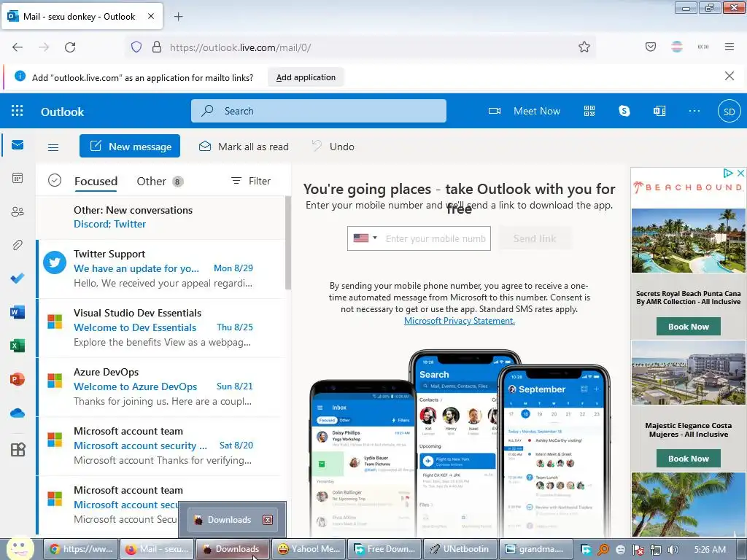Click the Outlook Search box
This screenshot has width=747, height=560.
click(319, 111)
